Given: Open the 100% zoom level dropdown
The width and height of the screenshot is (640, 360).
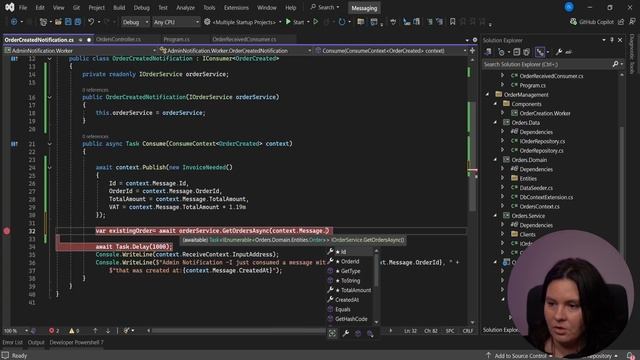Looking at the screenshot, I should pyautogui.click(x=16, y=331).
